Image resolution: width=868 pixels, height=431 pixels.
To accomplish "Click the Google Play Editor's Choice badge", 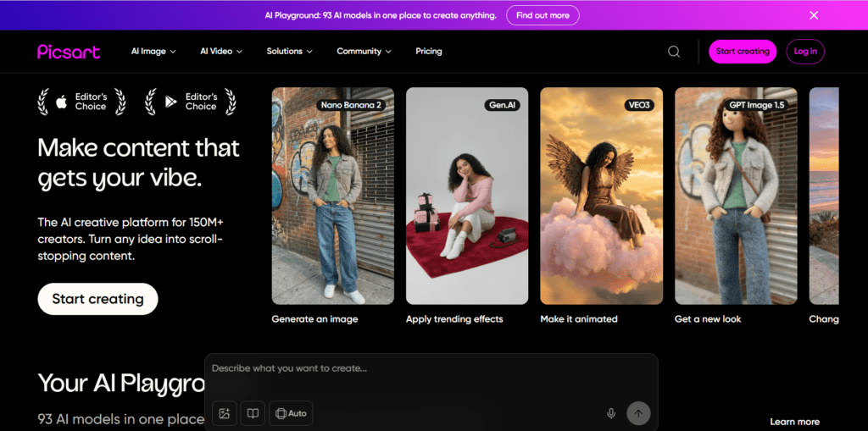I will click(191, 102).
